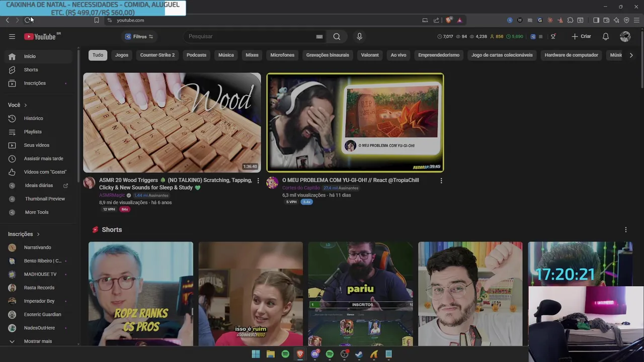Open the YouTube hamburger guide menu
Viewport: 644px width, 362px height.
pyautogui.click(x=12, y=36)
